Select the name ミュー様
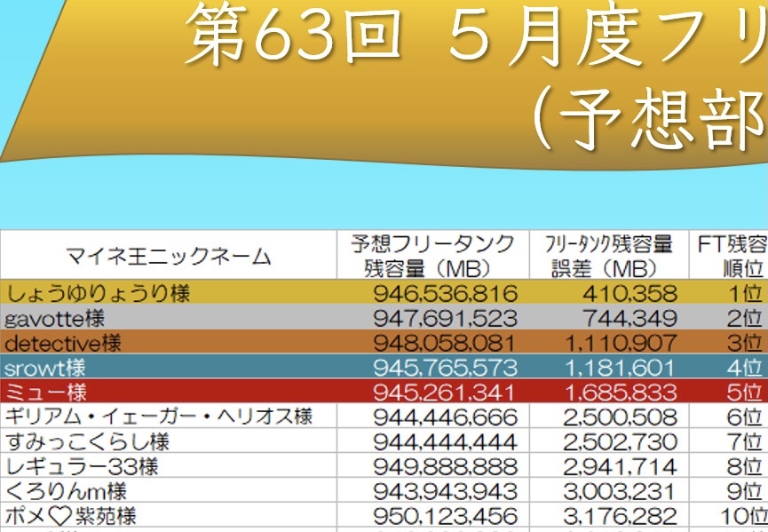Screen dimensions: 768x532 click(46, 392)
